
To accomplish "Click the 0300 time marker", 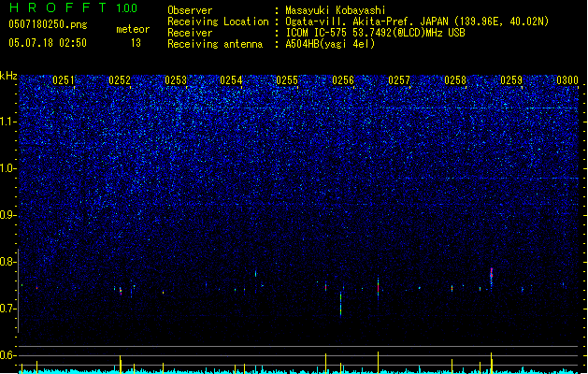I will tap(567, 80).
